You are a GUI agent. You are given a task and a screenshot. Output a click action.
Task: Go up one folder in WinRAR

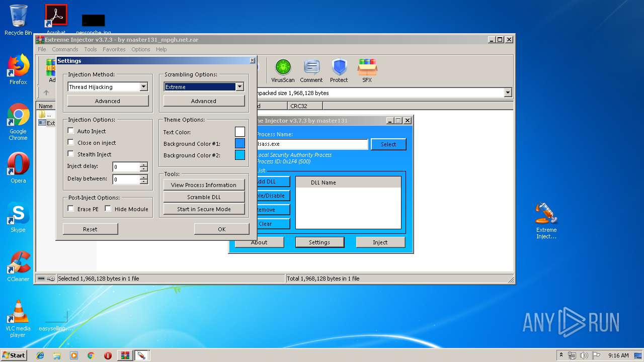tap(46, 93)
